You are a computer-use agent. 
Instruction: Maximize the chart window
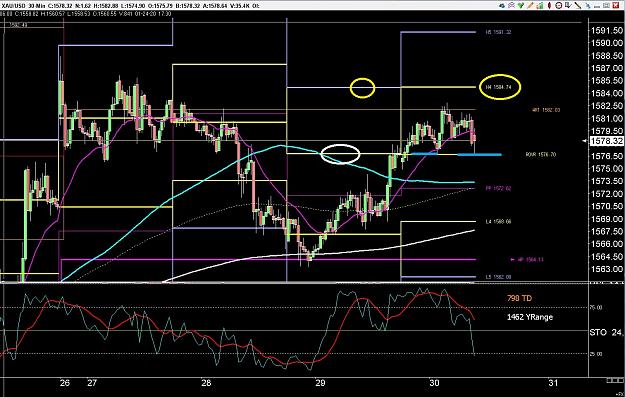(606, 6)
